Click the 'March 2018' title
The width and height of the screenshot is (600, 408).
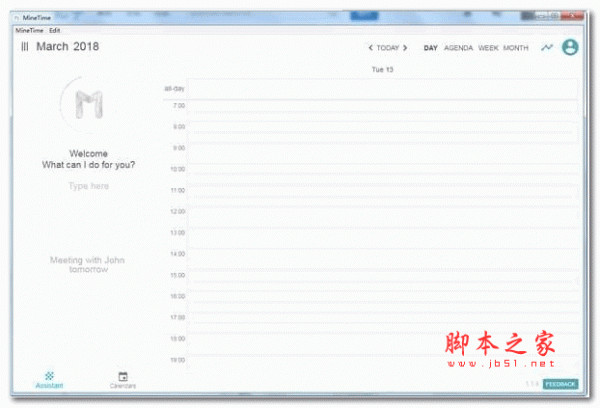tap(68, 46)
